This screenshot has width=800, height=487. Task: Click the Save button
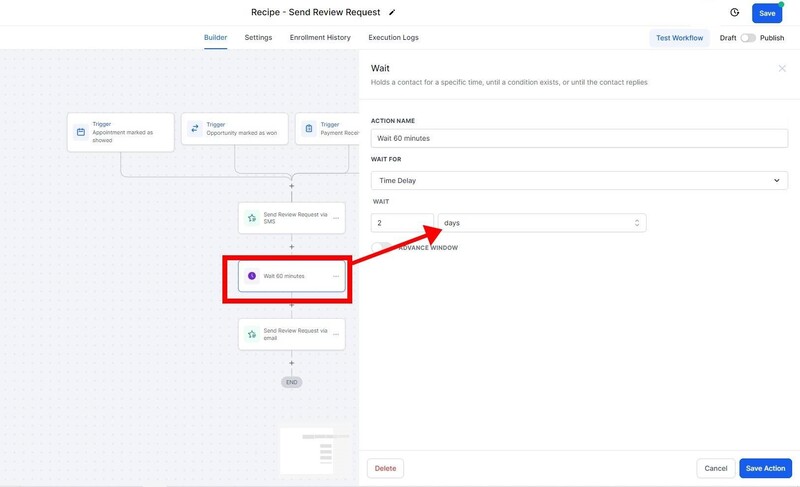pyautogui.click(x=767, y=13)
